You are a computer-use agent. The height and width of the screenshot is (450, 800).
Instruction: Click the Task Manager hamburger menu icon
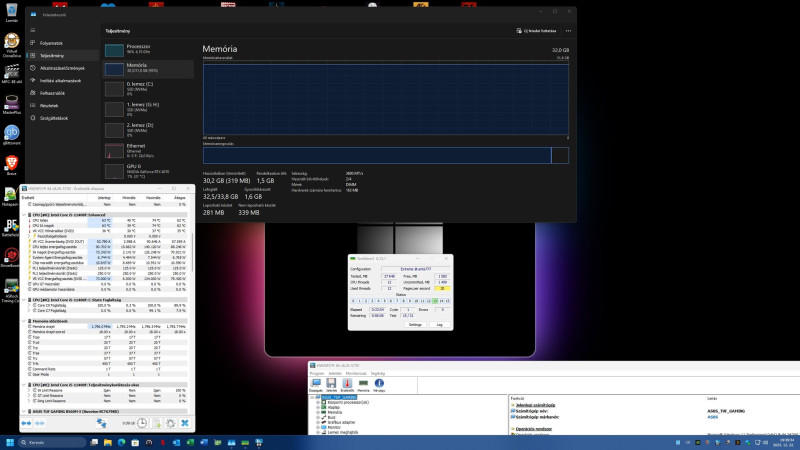click(x=31, y=31)
